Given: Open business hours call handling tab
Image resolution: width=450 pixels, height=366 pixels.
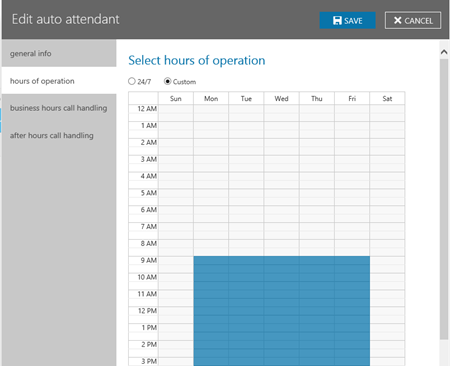Looking at the screenshot, I should pos(59,108).
